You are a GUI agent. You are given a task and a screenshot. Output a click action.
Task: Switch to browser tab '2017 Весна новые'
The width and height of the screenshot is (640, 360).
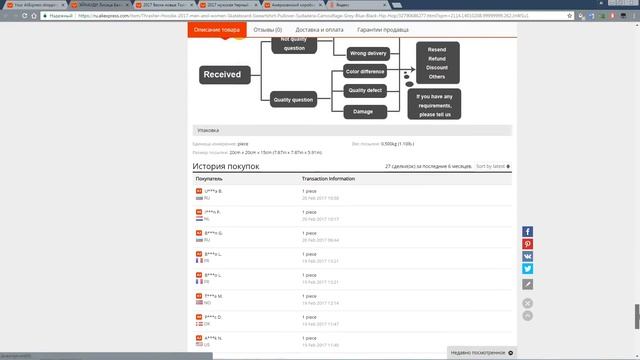coord(164,5)
